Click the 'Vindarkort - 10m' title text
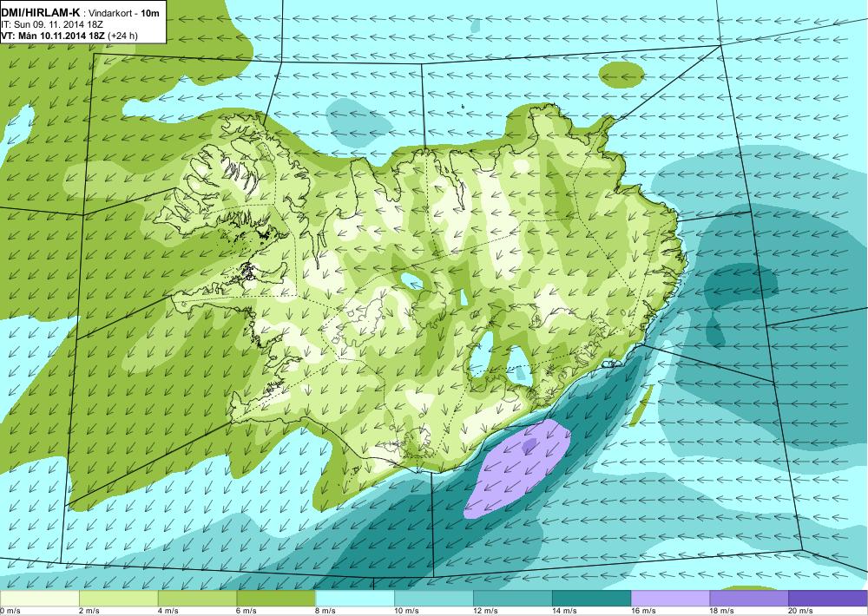This screenshot has height=616, width=868. (123, 14)
